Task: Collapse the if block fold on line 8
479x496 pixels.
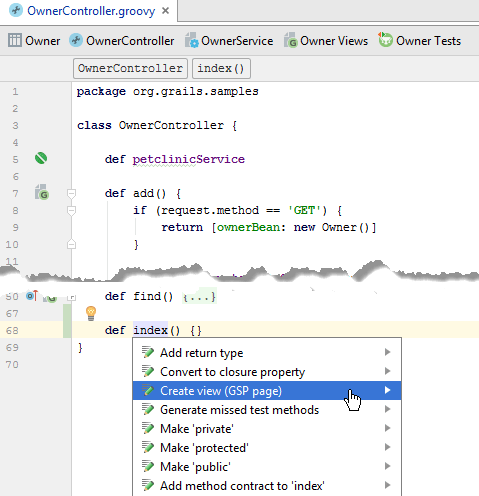Action: (x=71, y=210)
